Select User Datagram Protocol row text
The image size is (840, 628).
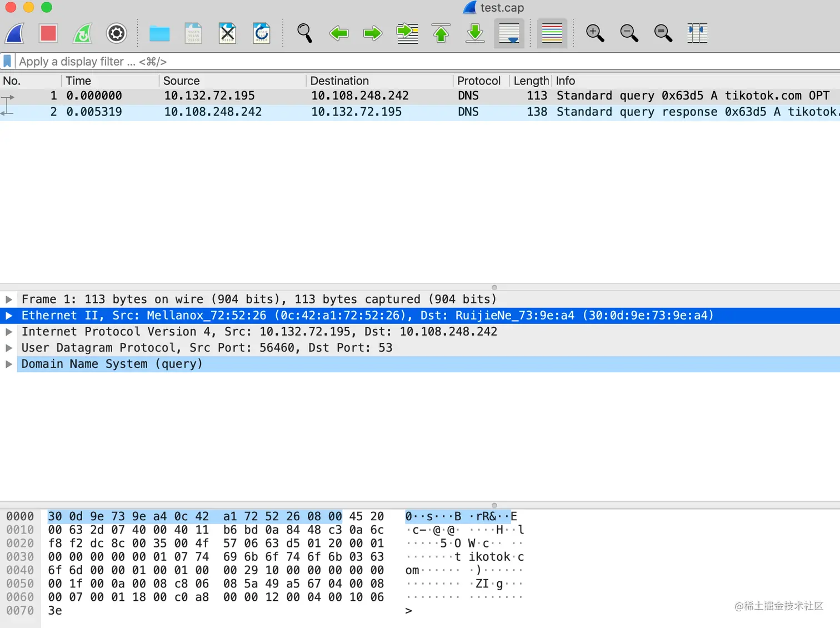point(207,347)
